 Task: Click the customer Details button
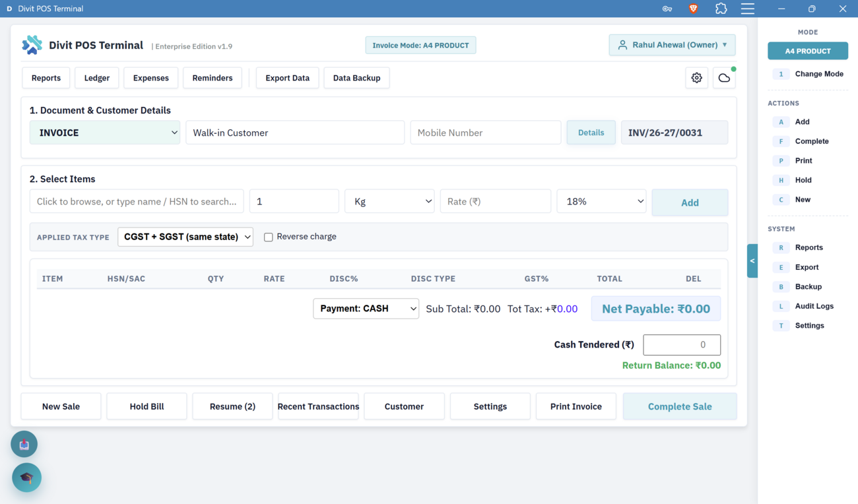(x=591, y=133)
